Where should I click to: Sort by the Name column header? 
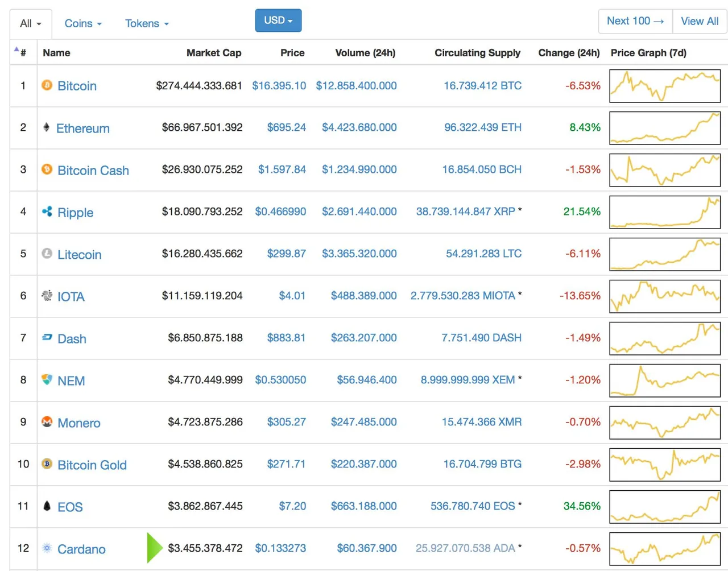pos(56,53)
